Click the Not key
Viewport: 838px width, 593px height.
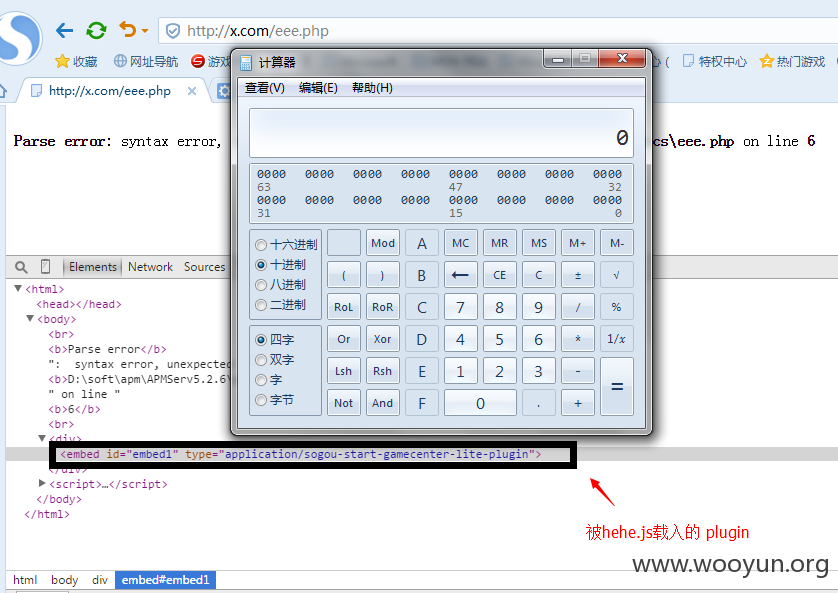coord(344,403)
